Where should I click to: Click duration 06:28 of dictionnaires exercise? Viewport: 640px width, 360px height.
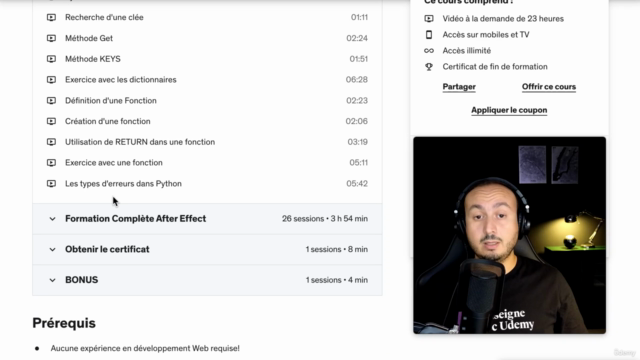click(x=357, y=80)
